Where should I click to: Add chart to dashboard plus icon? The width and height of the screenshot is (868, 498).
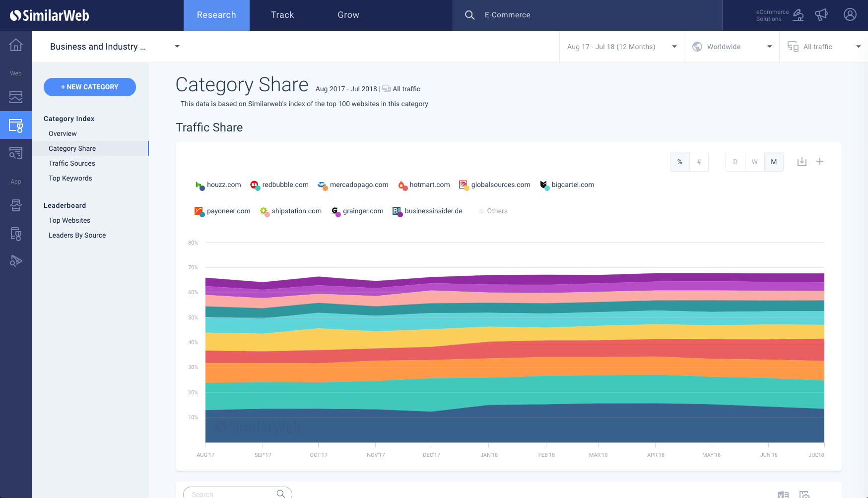click(x=820, y=161)
